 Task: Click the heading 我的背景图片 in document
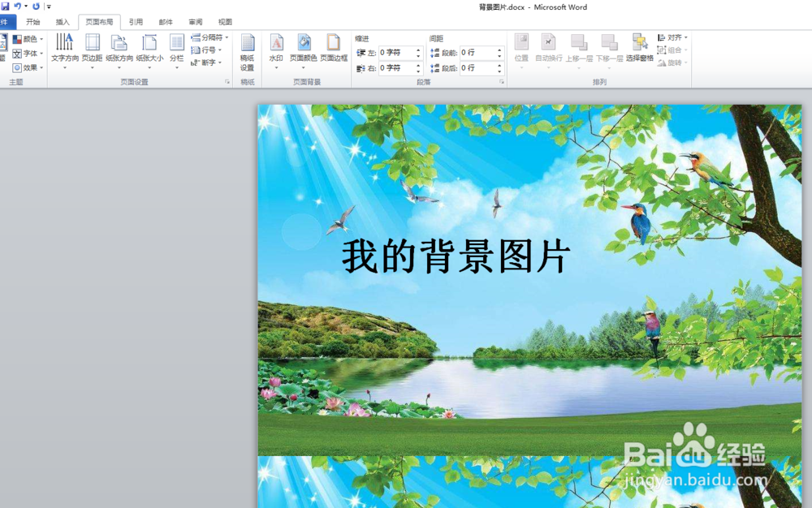[x=456, y=256]
